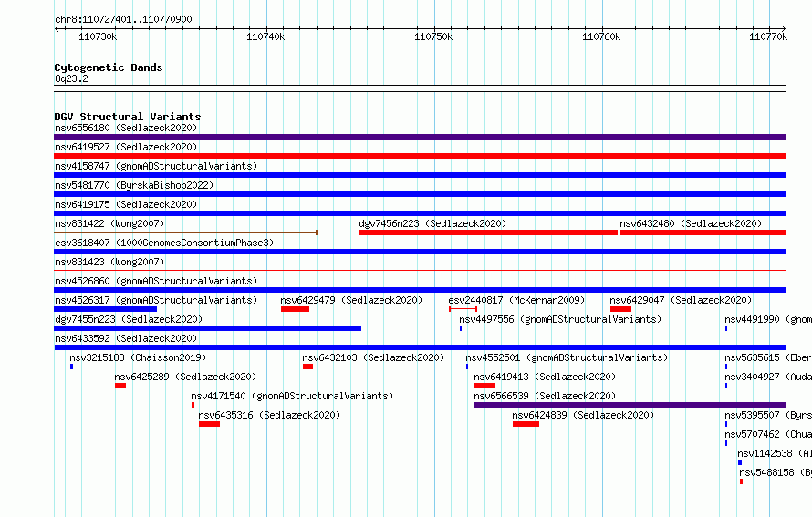This screenshot has width=812, height=517.
Task: Select the blue nsv4526317 variant bar
Action: click(x=105, y=309)
